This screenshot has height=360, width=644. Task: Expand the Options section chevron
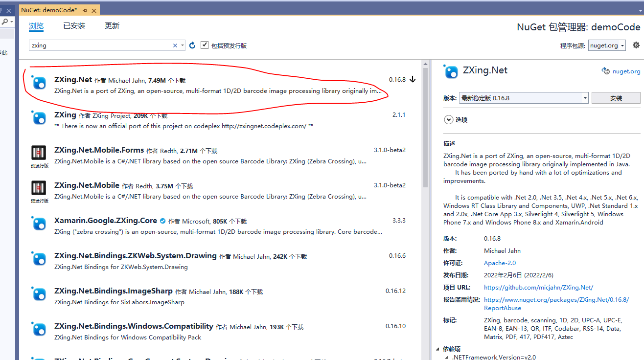pyautogui.click(x=448, y=119)
